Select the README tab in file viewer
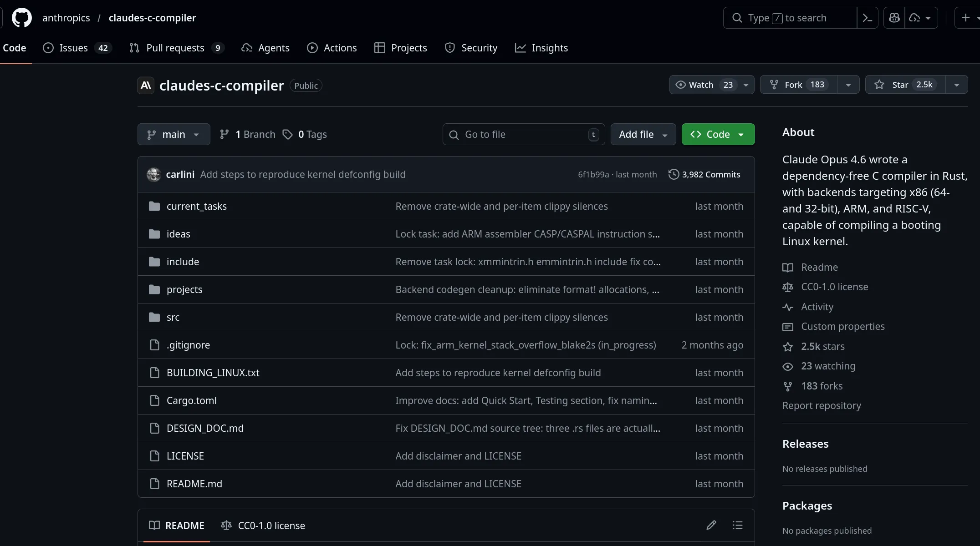 pos(177,526)
